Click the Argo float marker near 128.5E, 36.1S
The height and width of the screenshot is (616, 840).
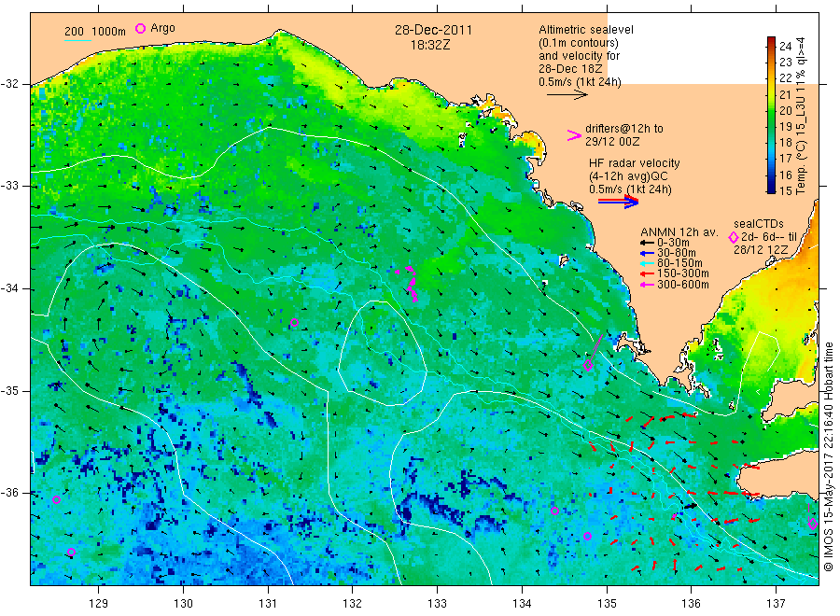click(56, 499)
